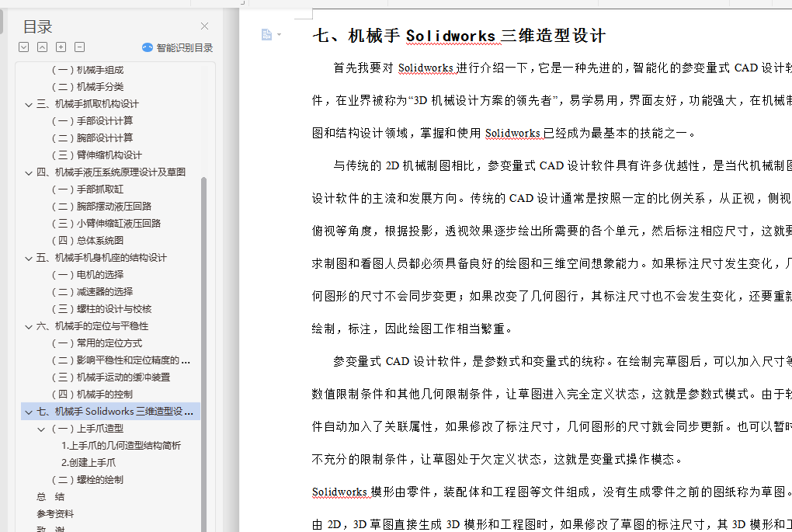
Task: Go to (三) 小臂伸缩缸液压回路
Action: [106, 224]
